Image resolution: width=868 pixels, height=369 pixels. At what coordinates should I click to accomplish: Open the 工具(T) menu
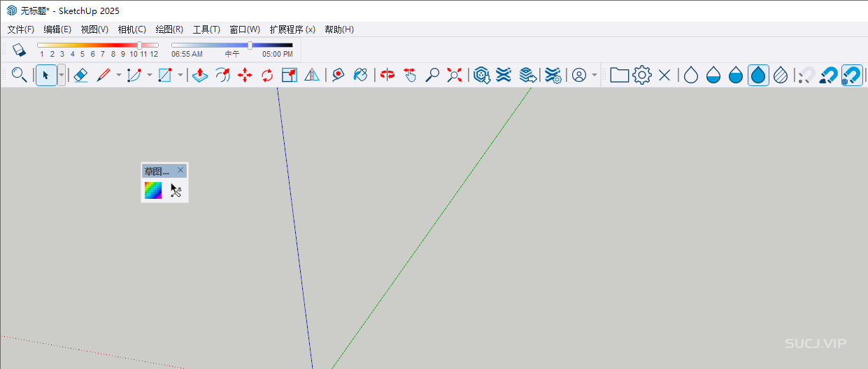206,29
